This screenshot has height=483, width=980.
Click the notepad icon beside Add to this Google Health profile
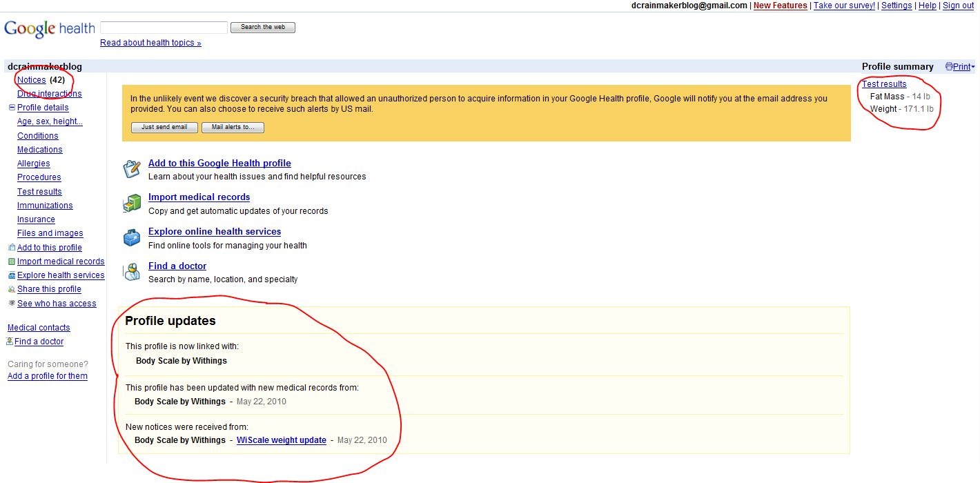click(132, 168)
